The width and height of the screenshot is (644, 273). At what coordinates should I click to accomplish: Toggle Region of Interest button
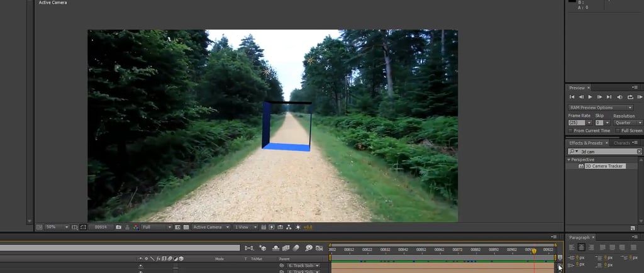coord(178,227)
